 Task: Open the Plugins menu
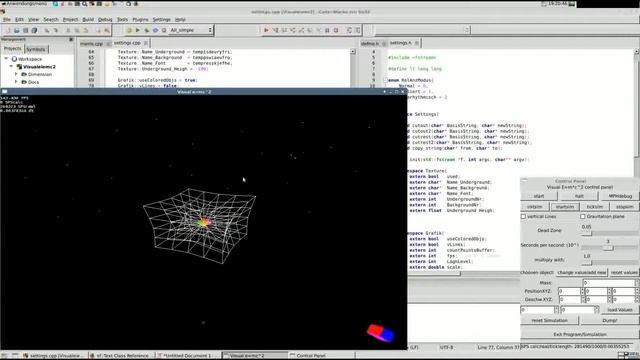point(140,20)
